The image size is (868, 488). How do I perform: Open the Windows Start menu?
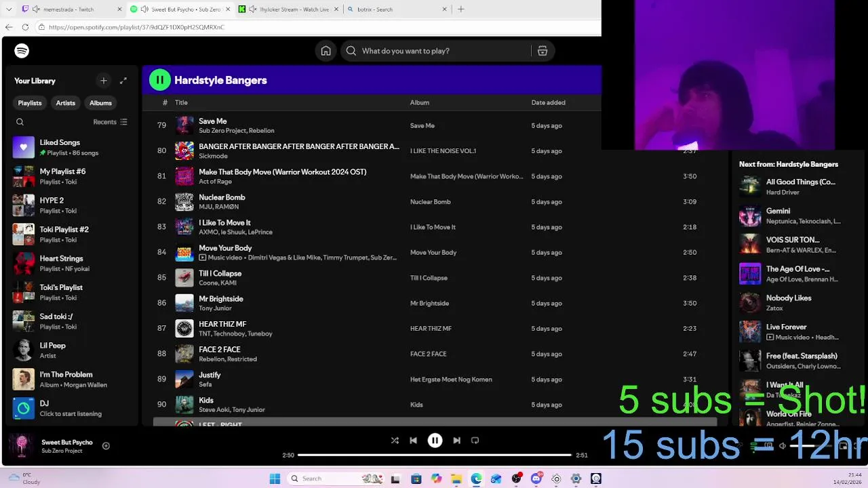click(275, 479)
